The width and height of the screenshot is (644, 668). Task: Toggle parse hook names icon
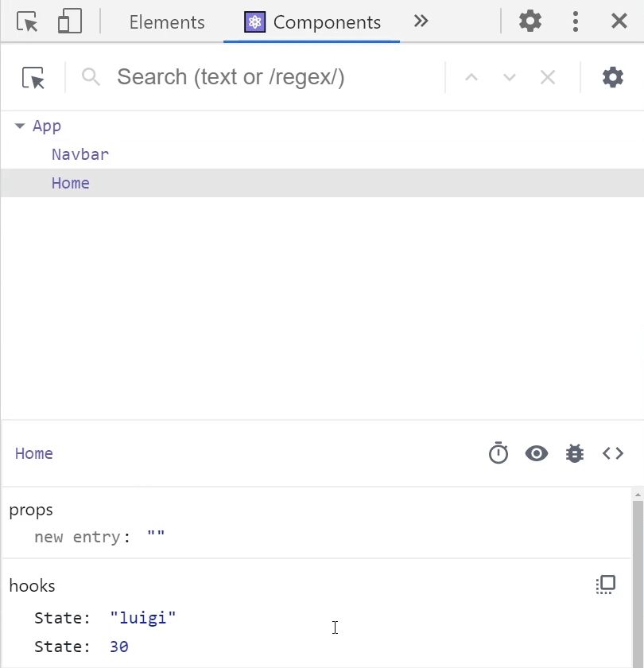(x=606, y=584)
